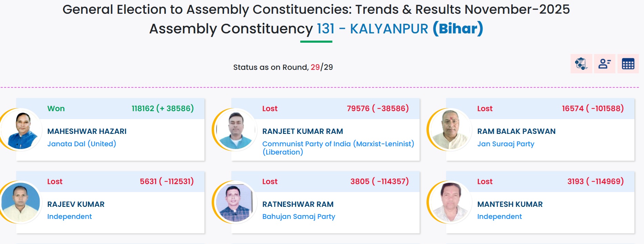Select the Janata Dal (United) party name
Image resolution: width=644 pixels, height=244 pixels.
tap(82, 144)
